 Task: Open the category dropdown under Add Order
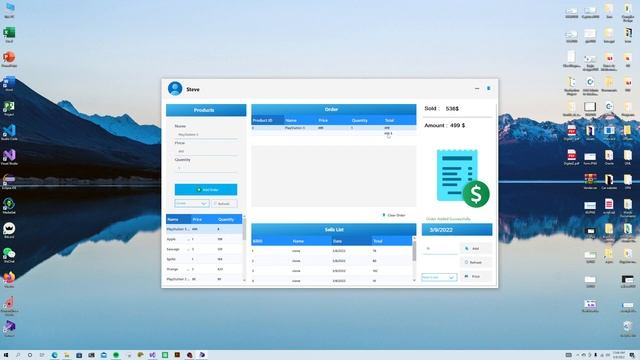pyautogui.click(x=192, y=203)
